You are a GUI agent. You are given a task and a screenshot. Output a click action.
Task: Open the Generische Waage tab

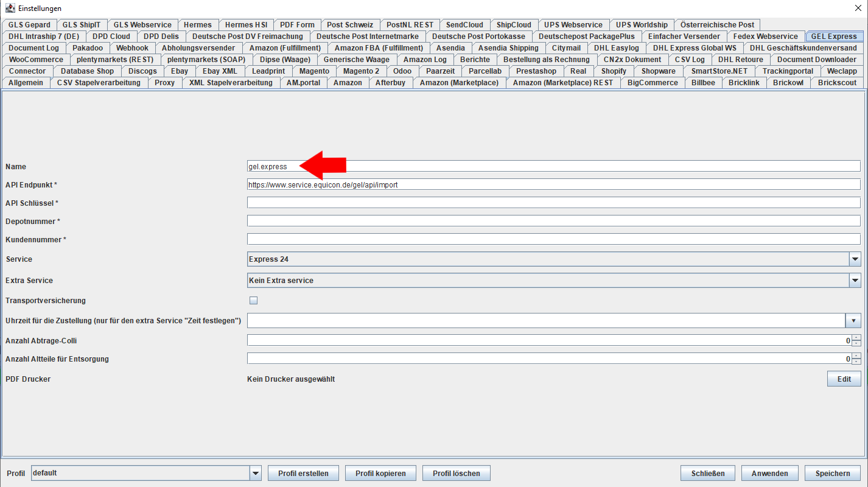(357, 60)
